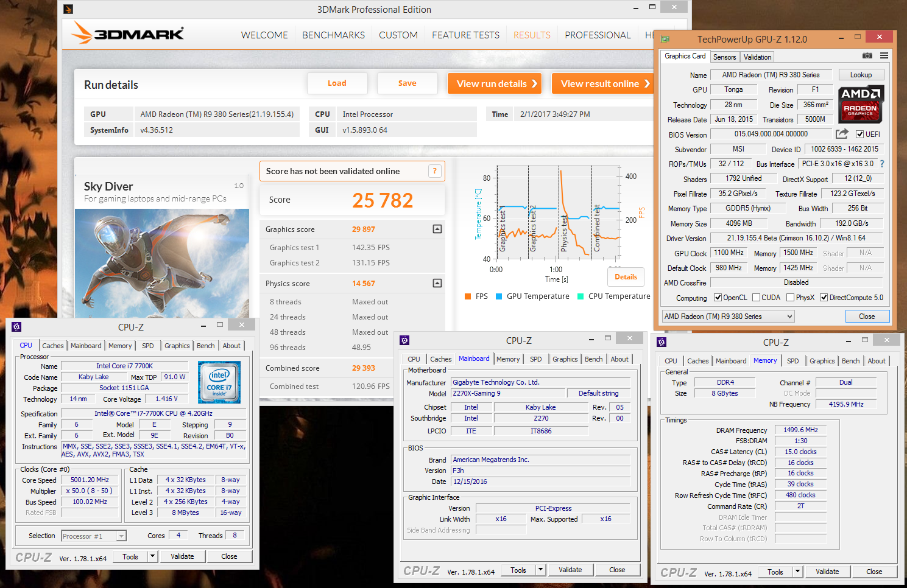
Task: Toggle the DirectCompute 5.0 checkbox
Action: [824, 298]
